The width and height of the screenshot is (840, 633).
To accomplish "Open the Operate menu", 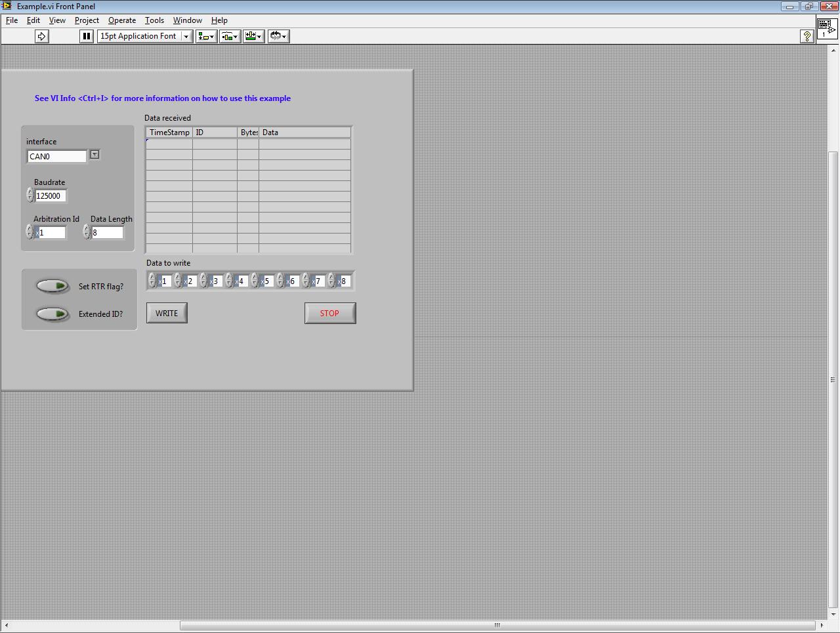I will point(122,20).
